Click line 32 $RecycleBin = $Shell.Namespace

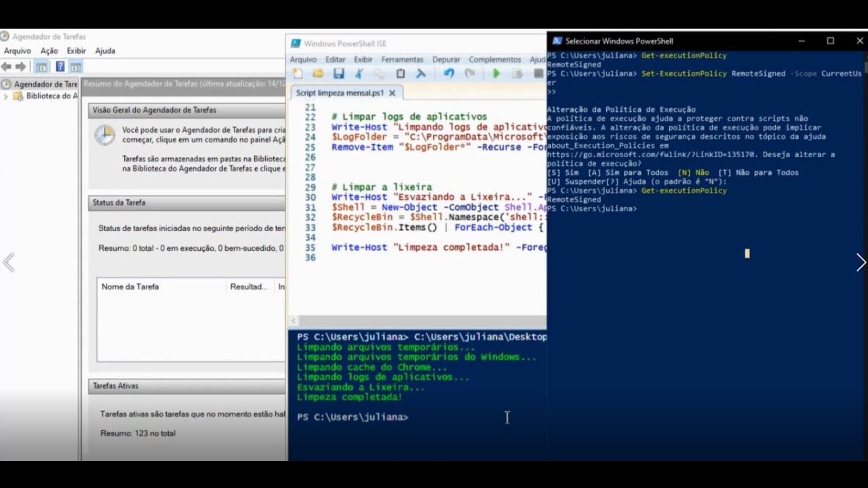pyautogui.click(x=439, y=217)
